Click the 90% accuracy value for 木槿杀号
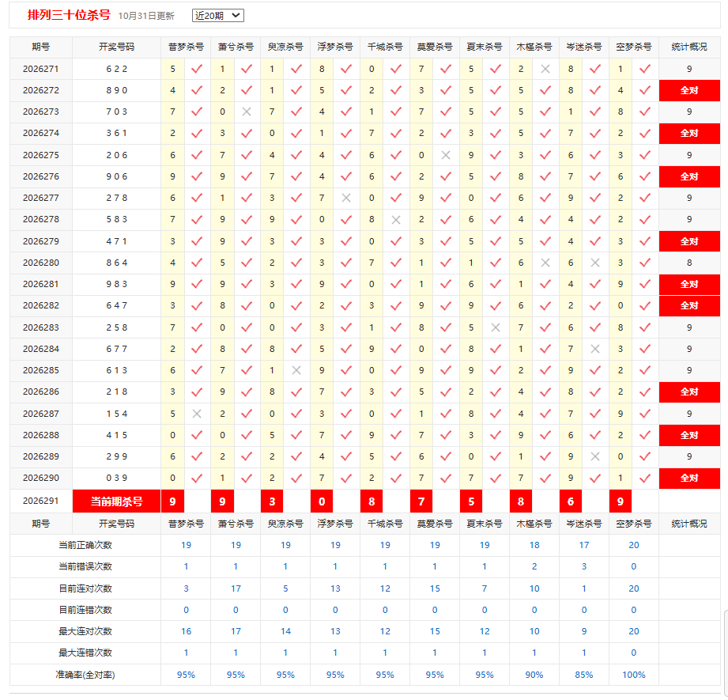 pos(534,675)
